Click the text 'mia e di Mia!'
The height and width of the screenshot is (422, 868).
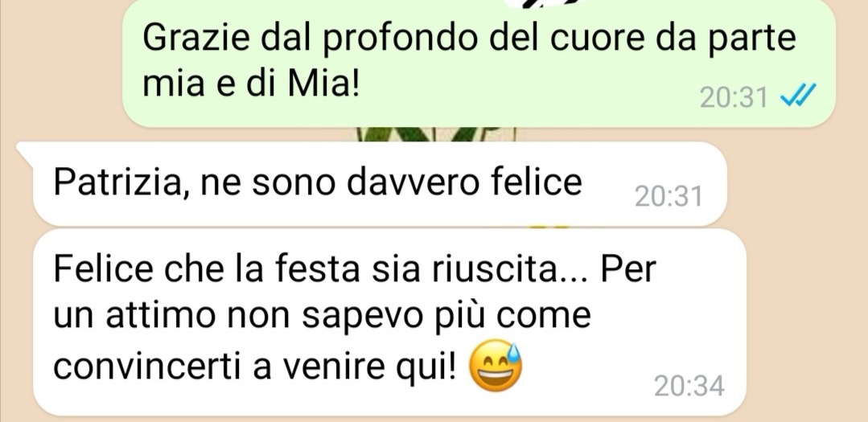click(251, 84)
